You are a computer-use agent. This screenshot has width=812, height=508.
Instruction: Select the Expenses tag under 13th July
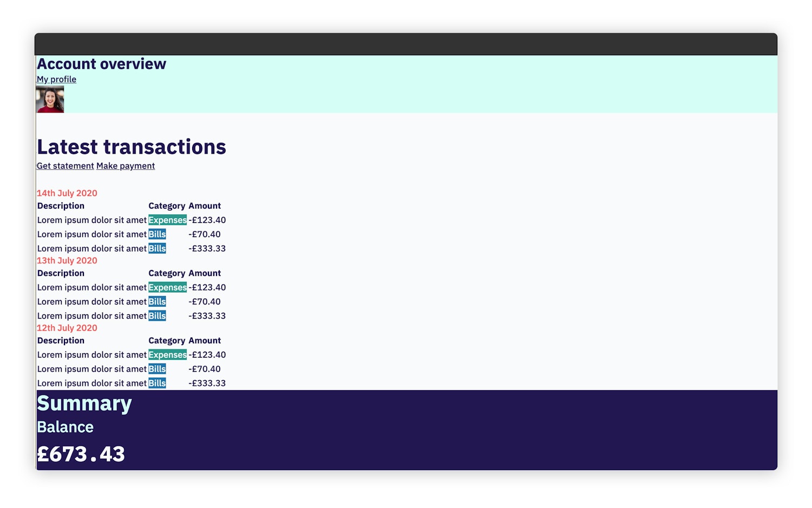click(x=167, y=287)
